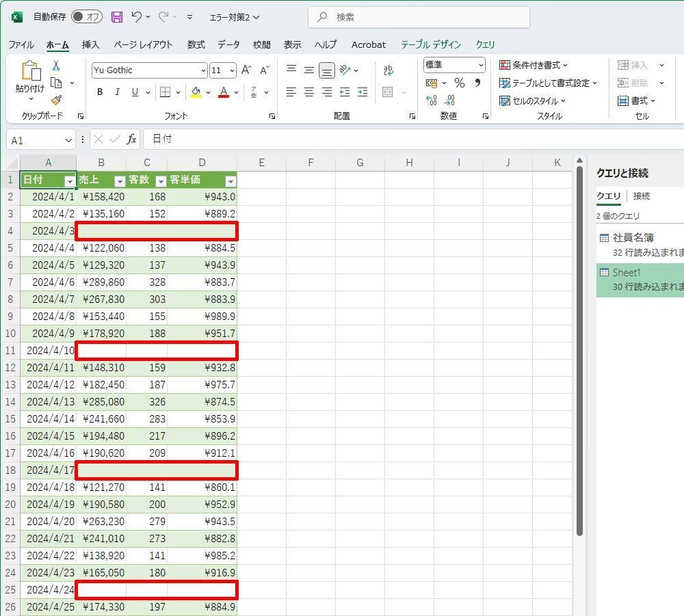Open the 日付 column filter dropdown
This screenshot has width=684, height=616.
point(69,181)
